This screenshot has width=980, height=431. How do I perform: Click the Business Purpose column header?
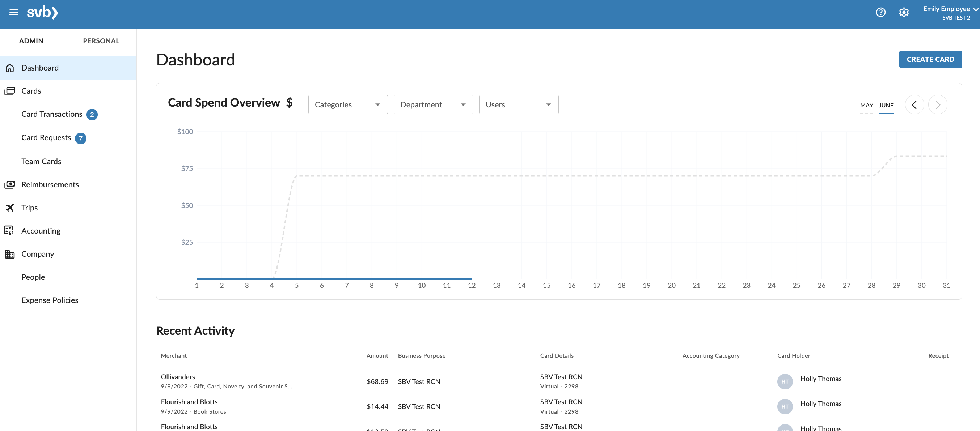[422, 356]
